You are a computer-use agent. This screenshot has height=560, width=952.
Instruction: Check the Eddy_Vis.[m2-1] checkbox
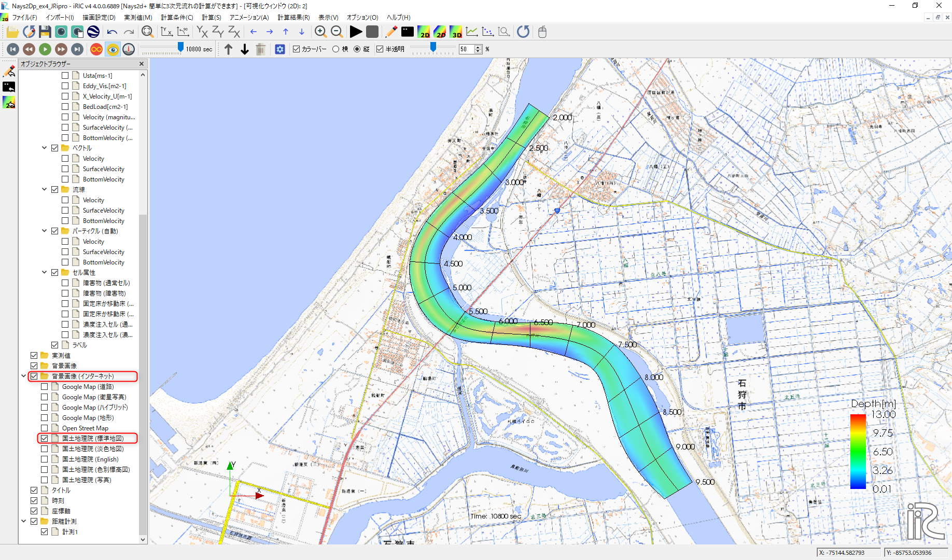[65, 86]
